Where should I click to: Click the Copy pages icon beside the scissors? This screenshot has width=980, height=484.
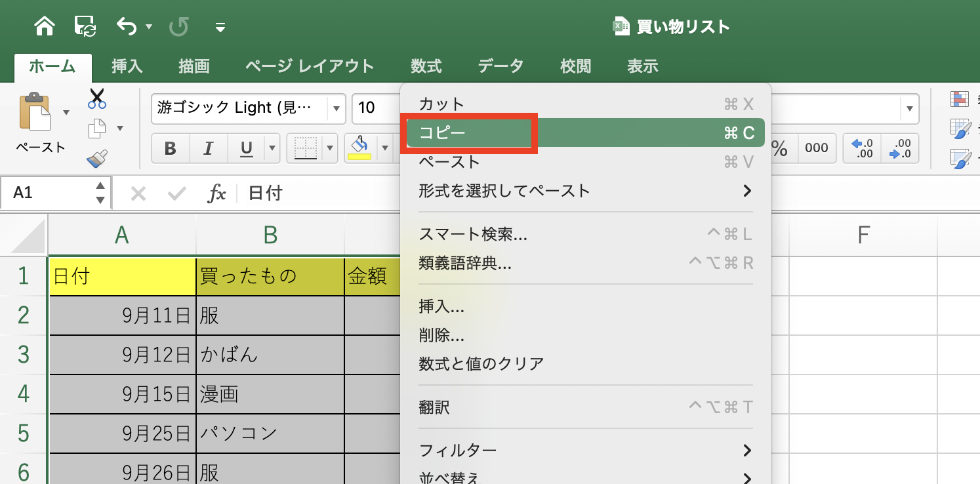96,128
